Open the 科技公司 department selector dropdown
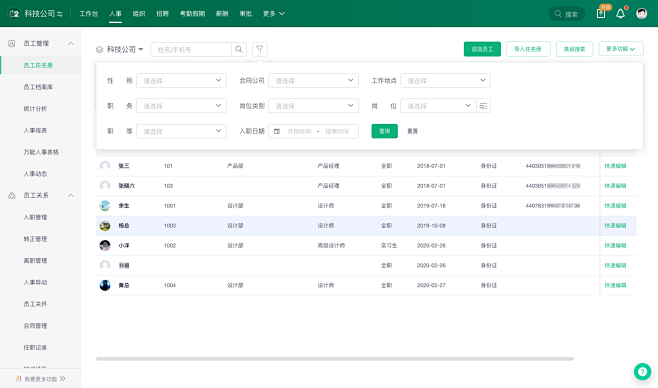The image size is (658, 388). pyautogui.click(x=125, y=49)
